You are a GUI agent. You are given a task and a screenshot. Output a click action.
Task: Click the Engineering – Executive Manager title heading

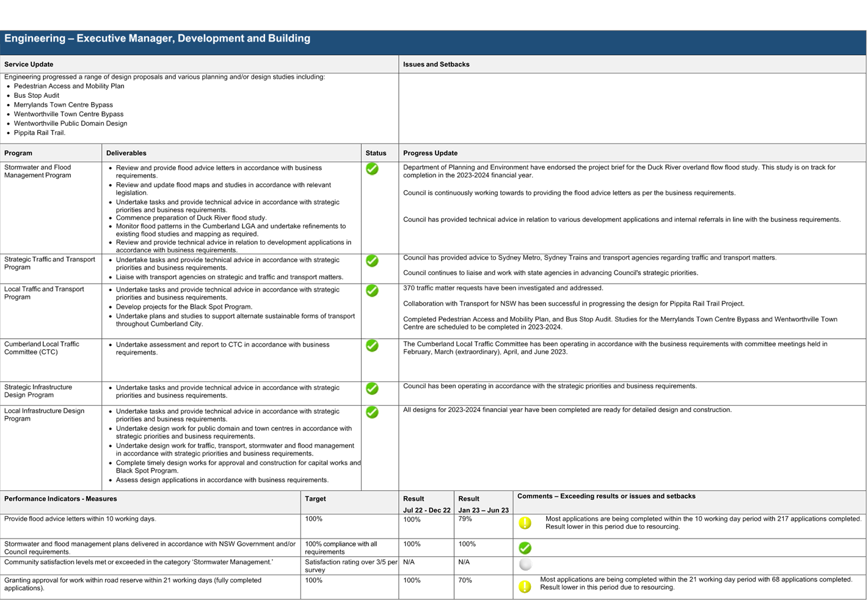pyautogui.click(x=157, y=39)
